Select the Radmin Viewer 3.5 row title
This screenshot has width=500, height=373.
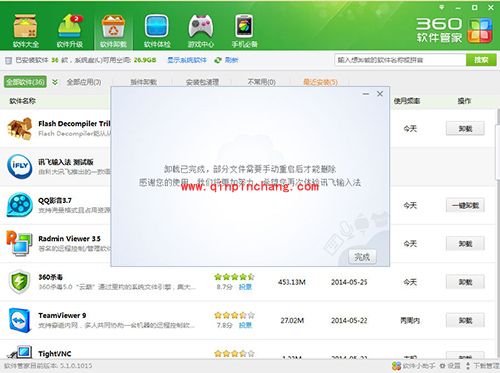click(x=69, y=239)
